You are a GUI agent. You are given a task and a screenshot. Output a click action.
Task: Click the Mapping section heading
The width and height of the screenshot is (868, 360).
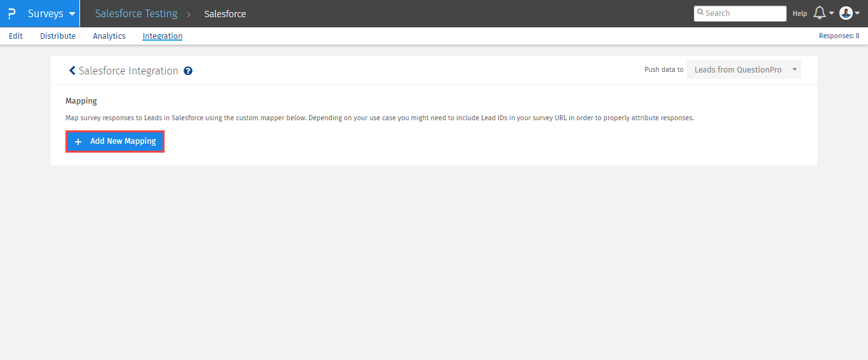tap(81, 101)
